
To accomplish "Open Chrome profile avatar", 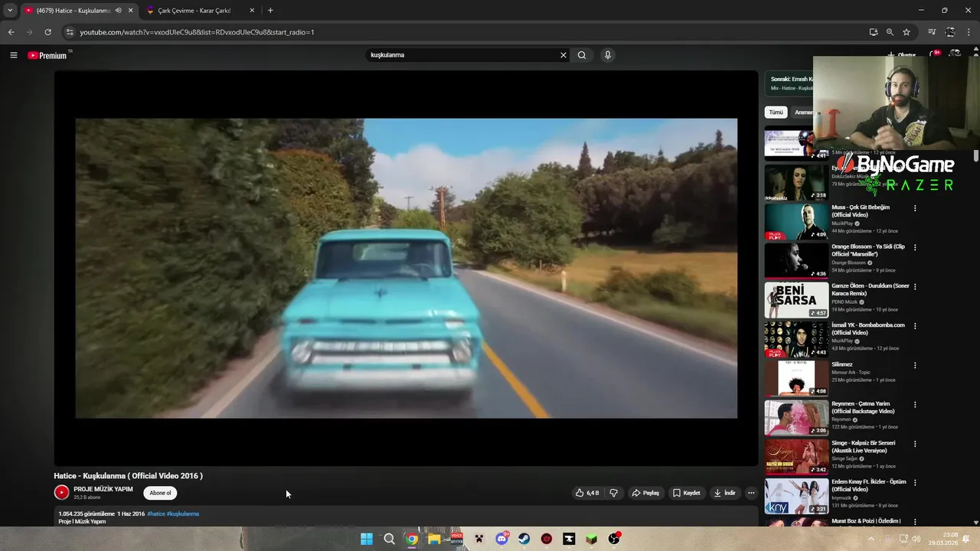I will [x=950, y=32].
